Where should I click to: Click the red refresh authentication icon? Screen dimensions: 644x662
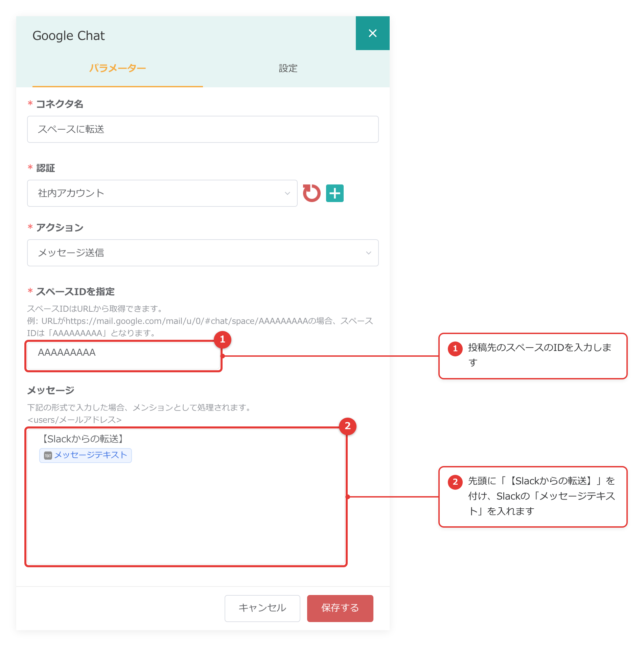312,193
